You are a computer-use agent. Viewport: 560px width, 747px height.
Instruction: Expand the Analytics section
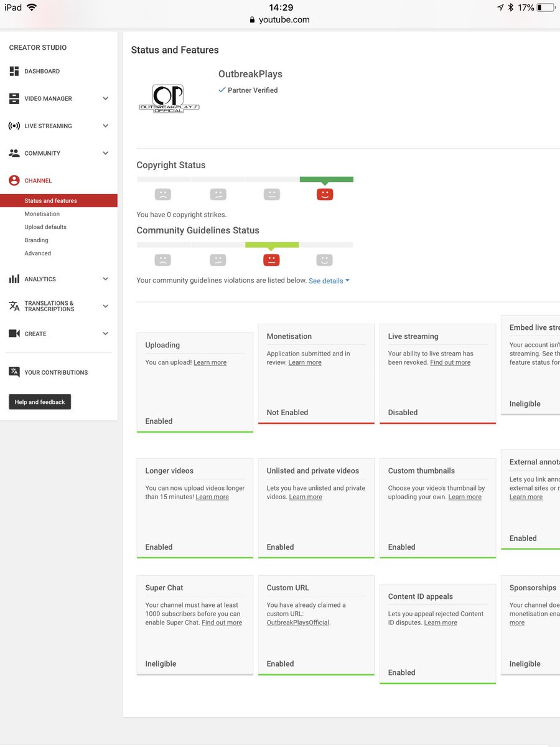point(105,279)
